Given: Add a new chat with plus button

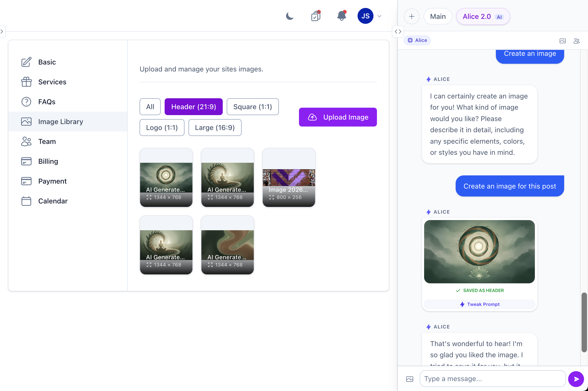Looking at the screenshot, I should (x=411, y=16).
